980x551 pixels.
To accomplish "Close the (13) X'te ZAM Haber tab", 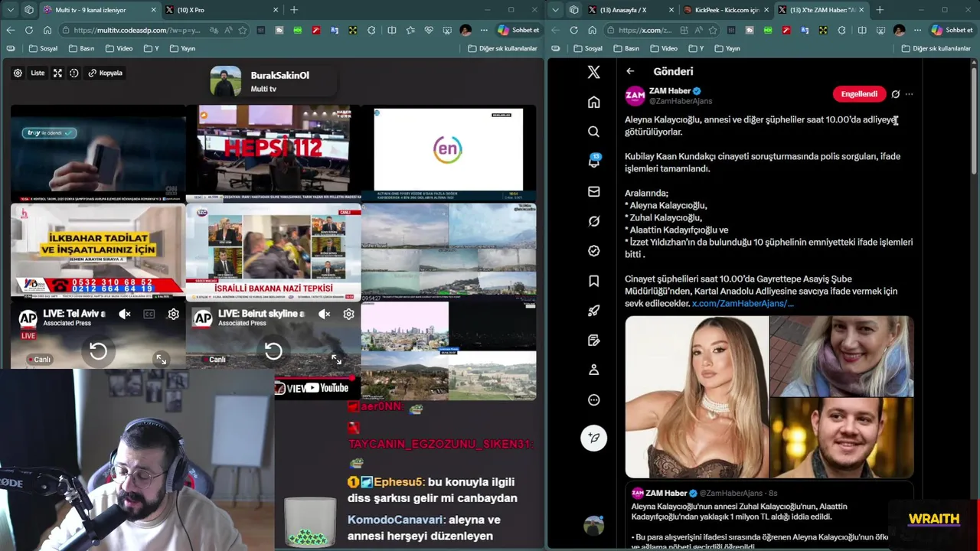I will (x=861, y=10).
